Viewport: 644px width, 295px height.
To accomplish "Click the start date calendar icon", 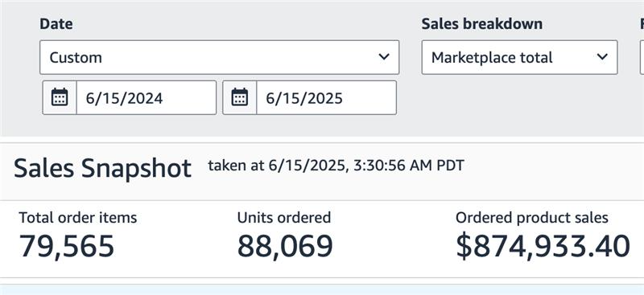I will 60,97.
